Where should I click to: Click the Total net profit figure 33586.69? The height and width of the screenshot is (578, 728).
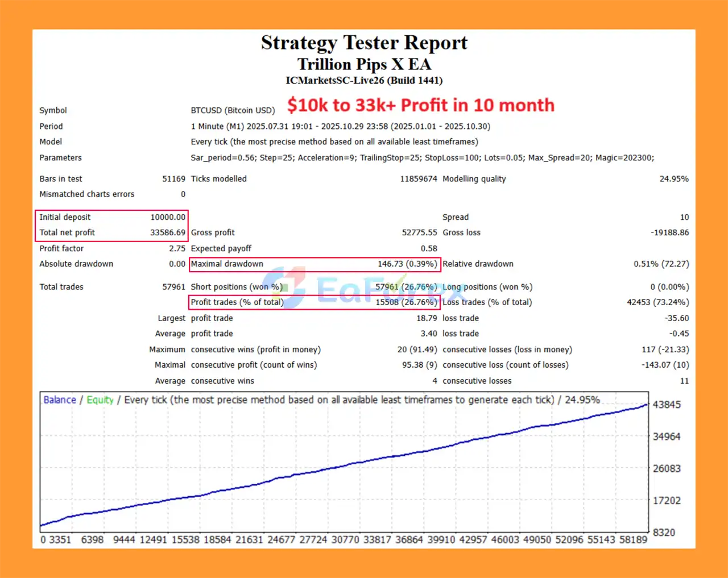coord(168,232)
